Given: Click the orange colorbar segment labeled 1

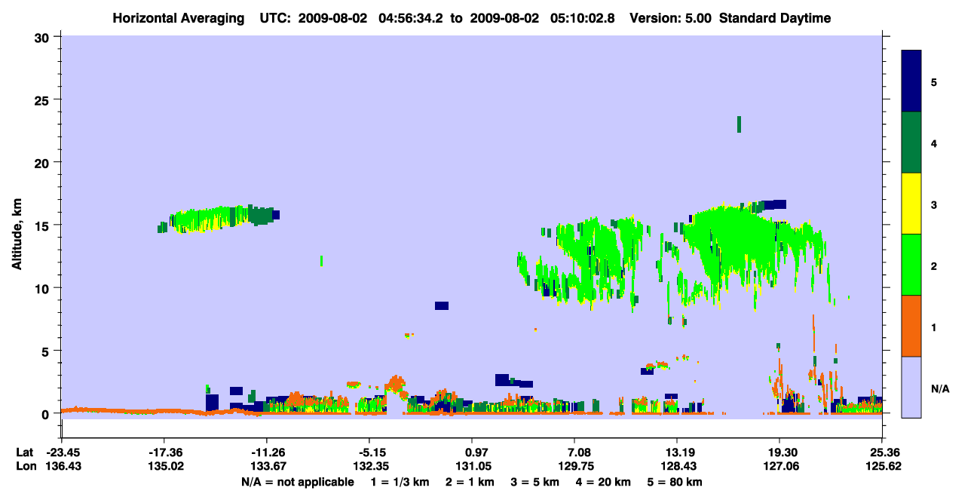Looking at the screenshot, I should click(x=911, y=326).
